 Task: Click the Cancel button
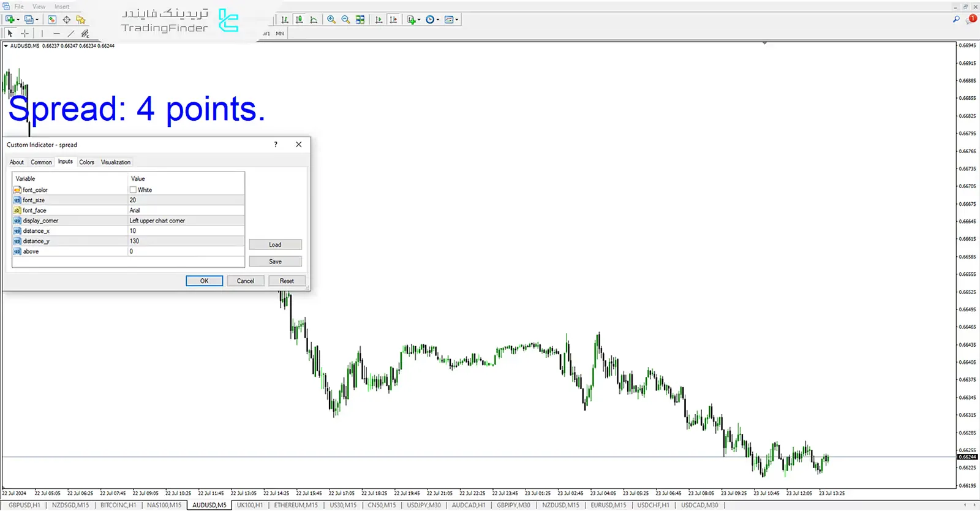coord(246,281)
